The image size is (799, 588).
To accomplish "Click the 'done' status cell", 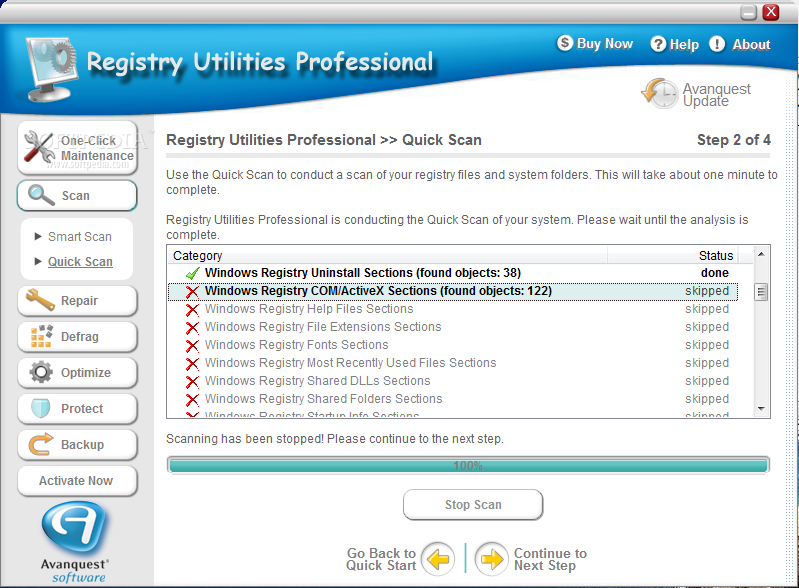I will pyautogui.click(x=714, y=273).
